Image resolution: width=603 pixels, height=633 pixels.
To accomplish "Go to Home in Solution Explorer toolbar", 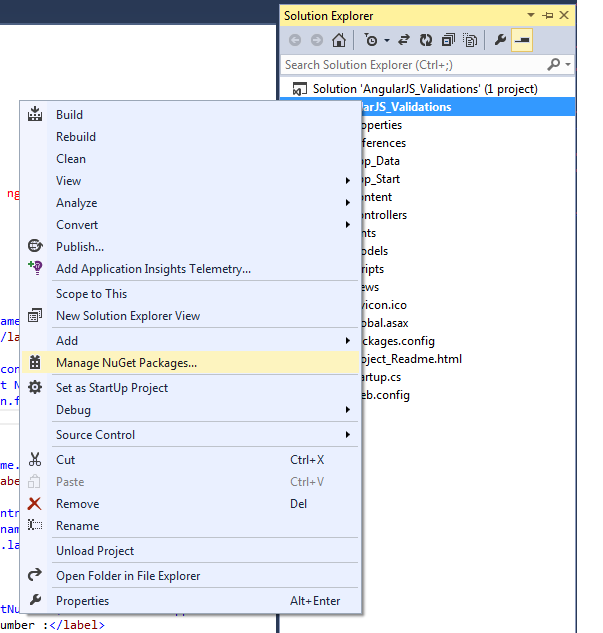I will (339, 40).
